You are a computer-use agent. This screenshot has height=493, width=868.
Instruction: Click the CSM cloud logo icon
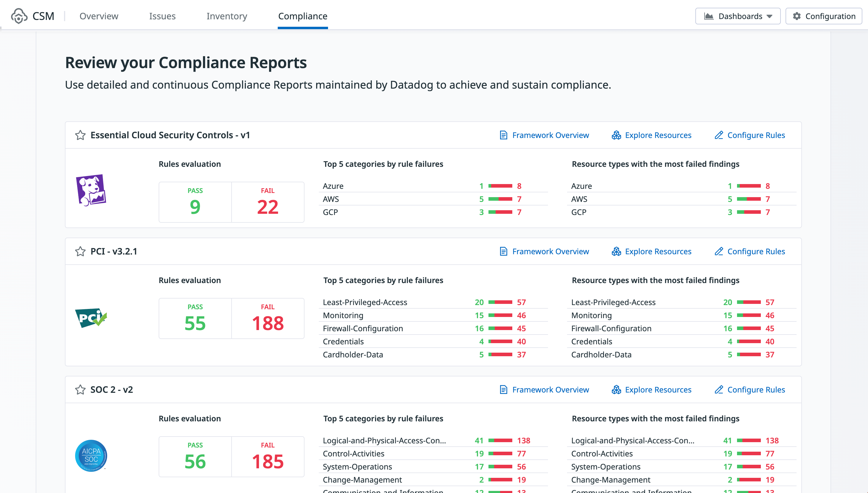pyautogui.click(x=19, y=16)
